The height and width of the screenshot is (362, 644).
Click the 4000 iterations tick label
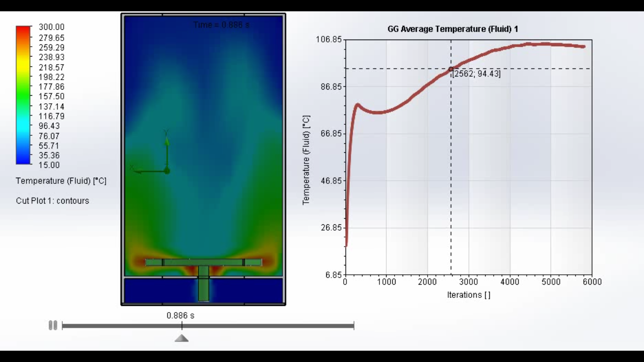click(510, 282)
